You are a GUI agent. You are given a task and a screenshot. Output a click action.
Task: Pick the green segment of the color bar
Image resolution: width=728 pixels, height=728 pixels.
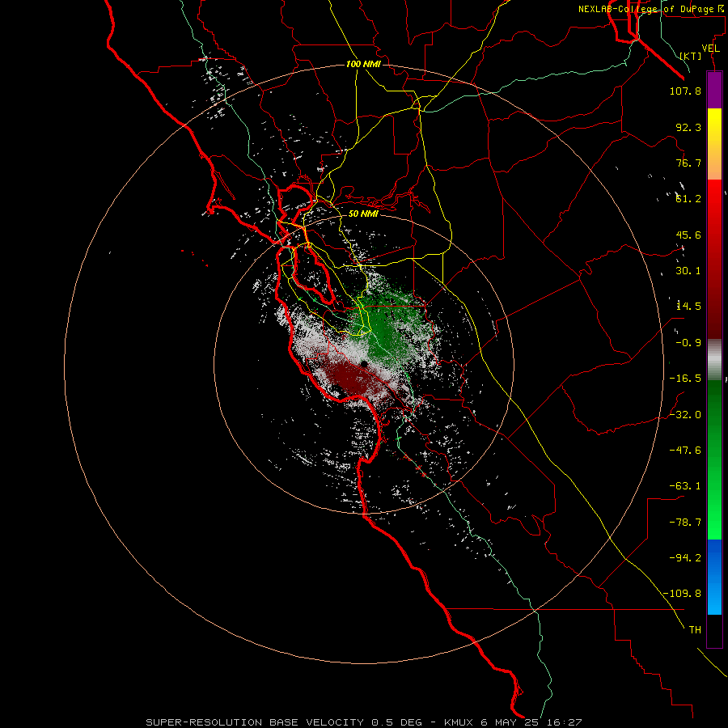[714, 459]
